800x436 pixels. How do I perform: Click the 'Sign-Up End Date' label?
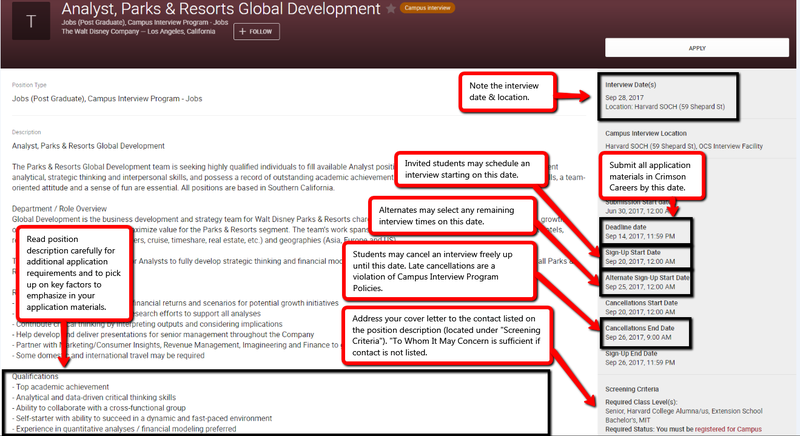pyautogui.click(x=631, y=353)
